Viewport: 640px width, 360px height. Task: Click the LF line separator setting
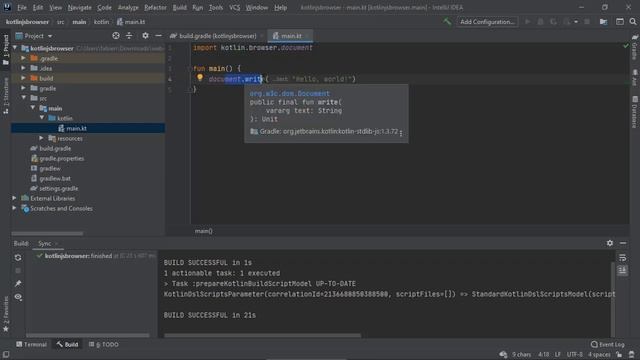pos(558,354)
